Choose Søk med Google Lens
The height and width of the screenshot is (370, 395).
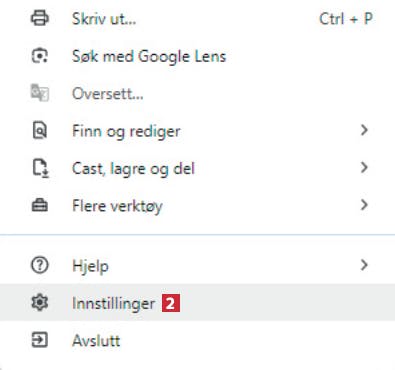[x=197, y=56]
